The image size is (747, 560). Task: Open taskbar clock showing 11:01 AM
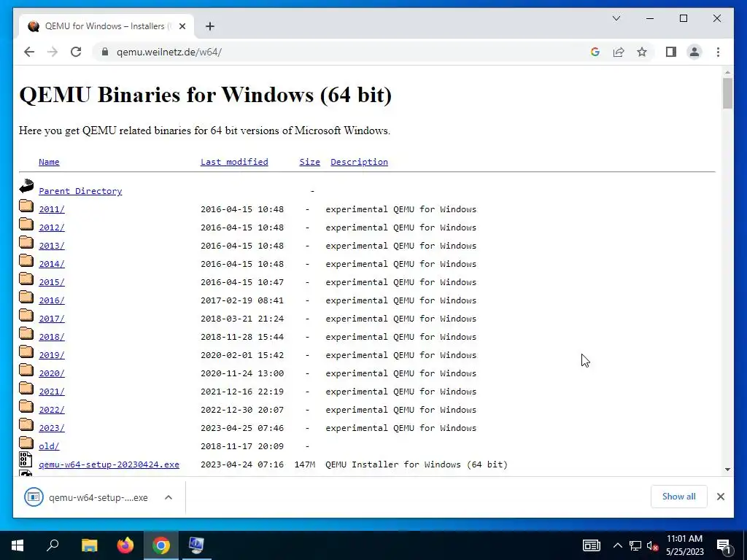pos(684,545)
